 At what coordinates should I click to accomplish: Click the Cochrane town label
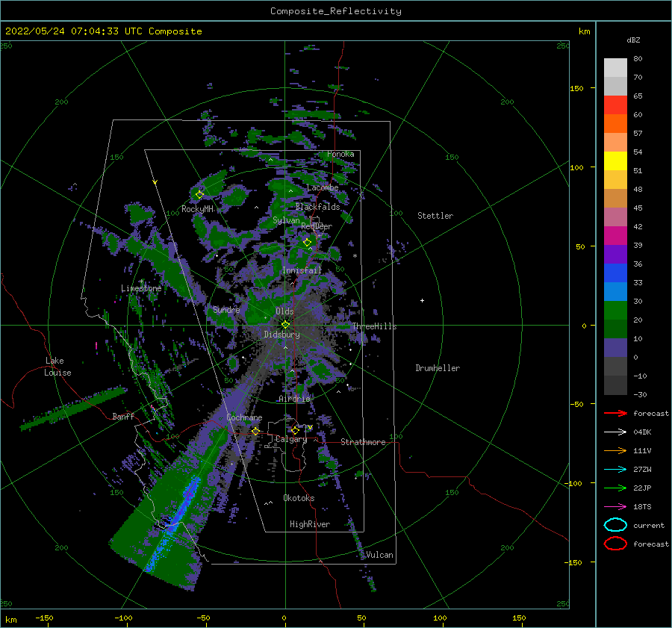pos(244,417)
